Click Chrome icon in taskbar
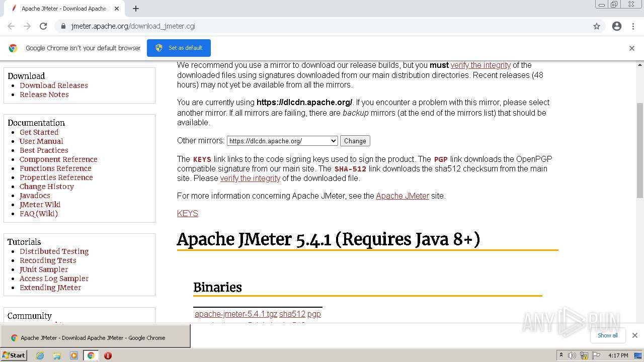Viewport: 644px width, 362px height. (91, 355)
